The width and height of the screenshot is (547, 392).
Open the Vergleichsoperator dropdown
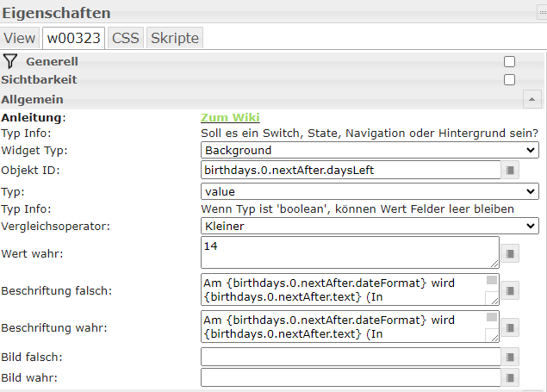(x=370, y=226)
